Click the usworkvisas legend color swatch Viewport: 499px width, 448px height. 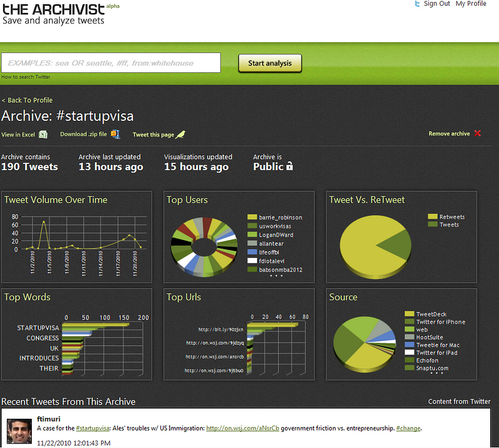click(x=252, y=226)
